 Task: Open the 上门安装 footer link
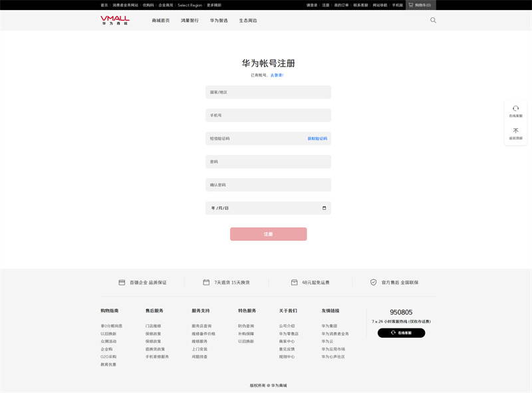199,349
